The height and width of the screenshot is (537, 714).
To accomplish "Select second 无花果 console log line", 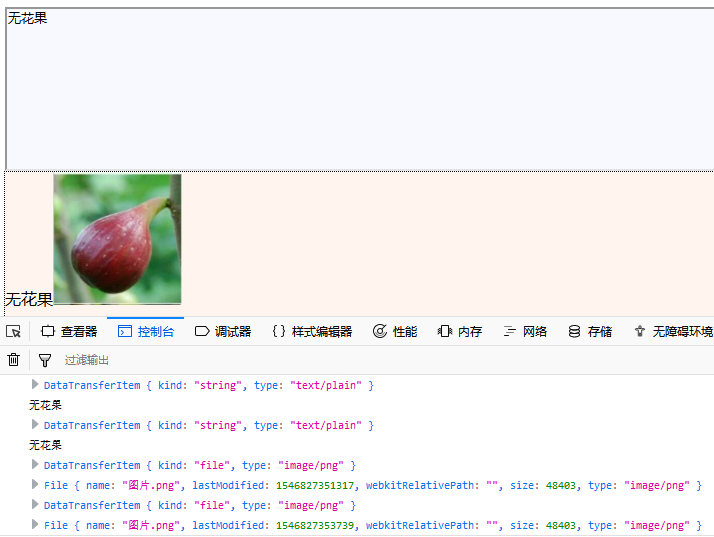I will (45, 445).
